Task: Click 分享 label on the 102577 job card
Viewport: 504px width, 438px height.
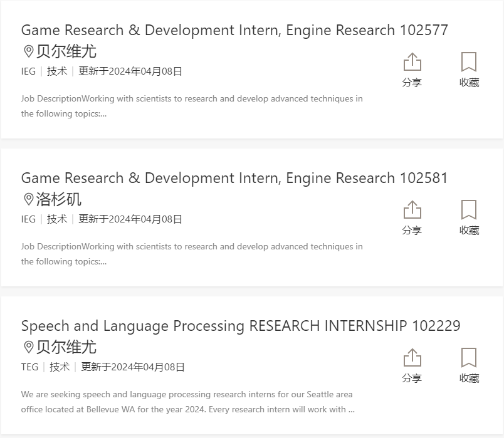Action: (x=412, y=83)
